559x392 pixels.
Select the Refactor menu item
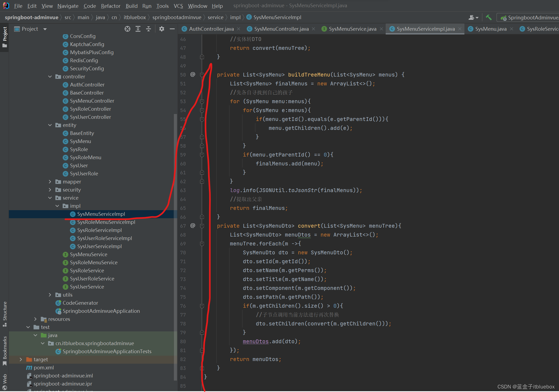click(x=111, y=5)
